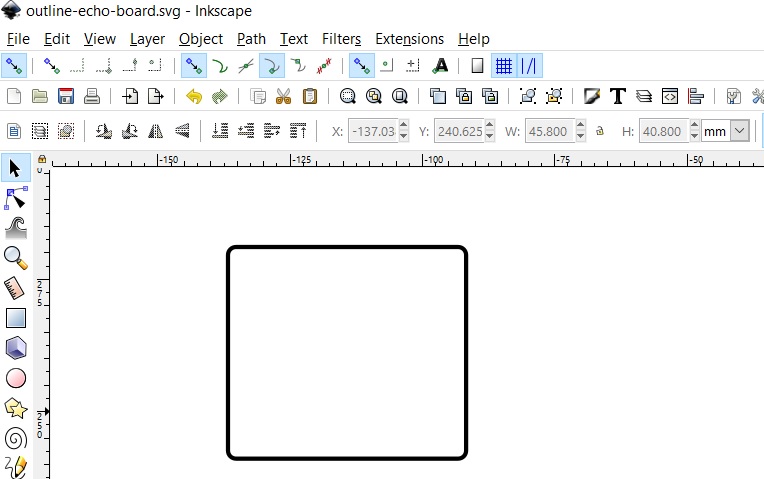Image resolution: width=764 pixels, height=479 pixels.
Task: Redo the last undone action
Action: [220, 96]
